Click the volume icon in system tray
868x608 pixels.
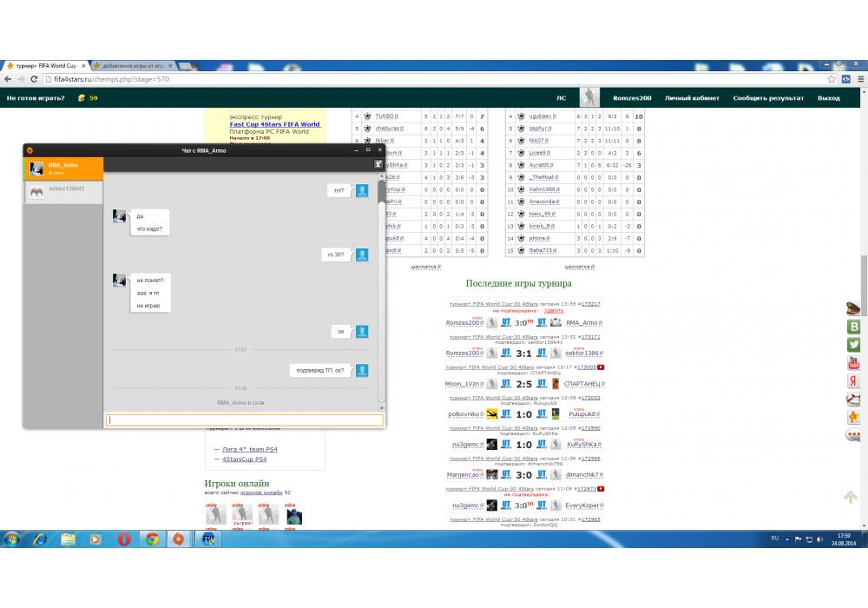[820, 539]
